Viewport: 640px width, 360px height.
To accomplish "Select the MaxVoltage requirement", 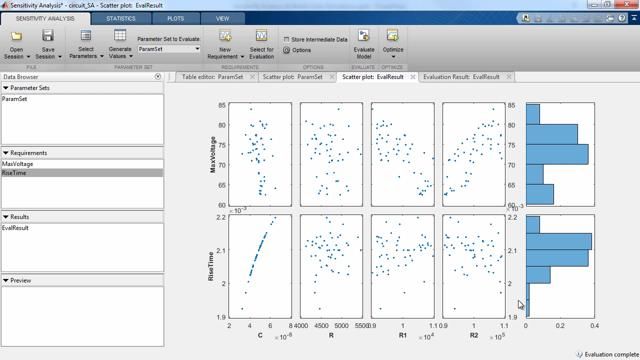I will coord(82,164).
